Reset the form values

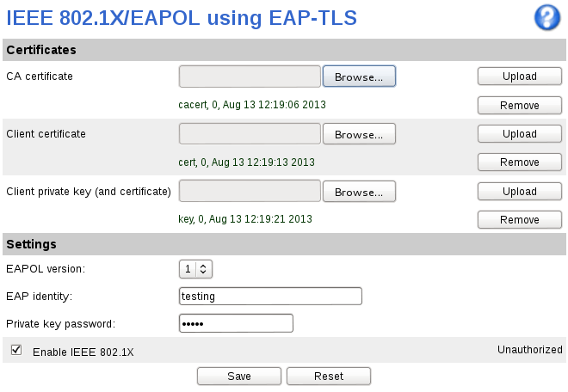(329, 377)
